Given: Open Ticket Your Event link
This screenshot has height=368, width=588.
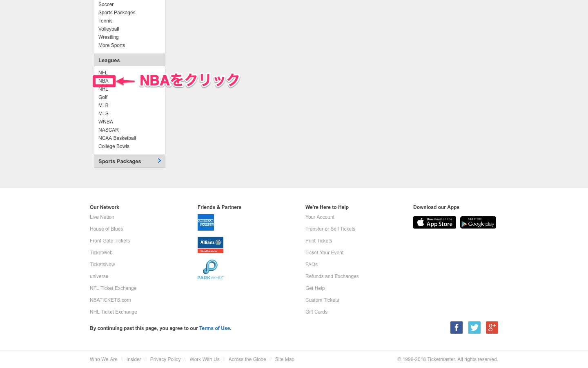Looking at the screenshot, I should click(x=325, y=253).
